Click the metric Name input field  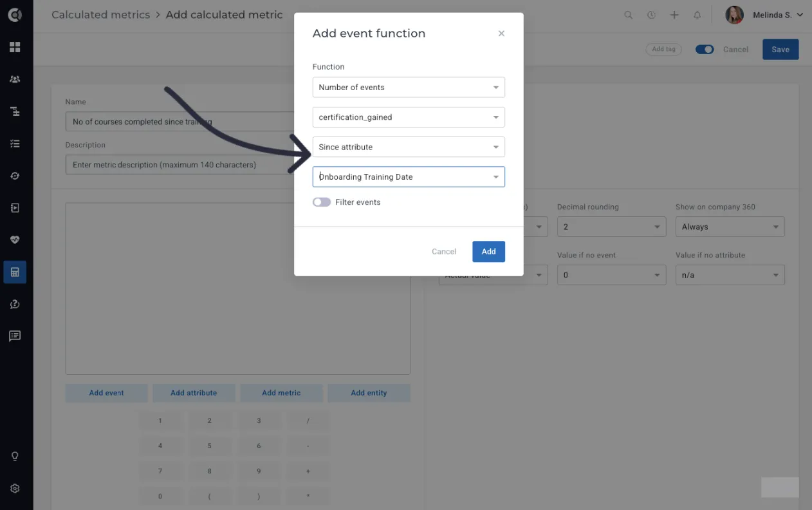(x=180, y=122)
